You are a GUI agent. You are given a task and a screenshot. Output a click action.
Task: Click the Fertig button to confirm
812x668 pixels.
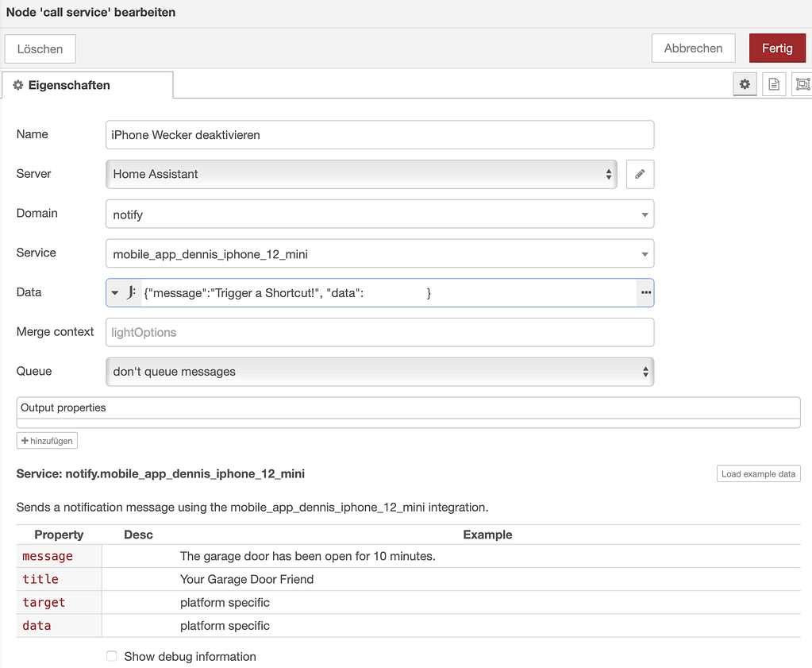pyautogui.click(x=777, y=48)
